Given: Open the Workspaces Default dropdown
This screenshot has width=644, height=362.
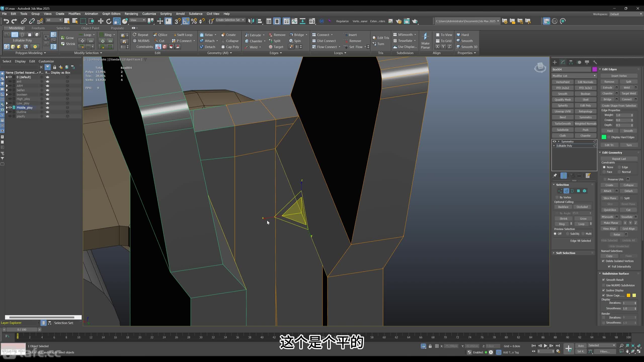Looking at the screenshot, I should click(626, 14).
